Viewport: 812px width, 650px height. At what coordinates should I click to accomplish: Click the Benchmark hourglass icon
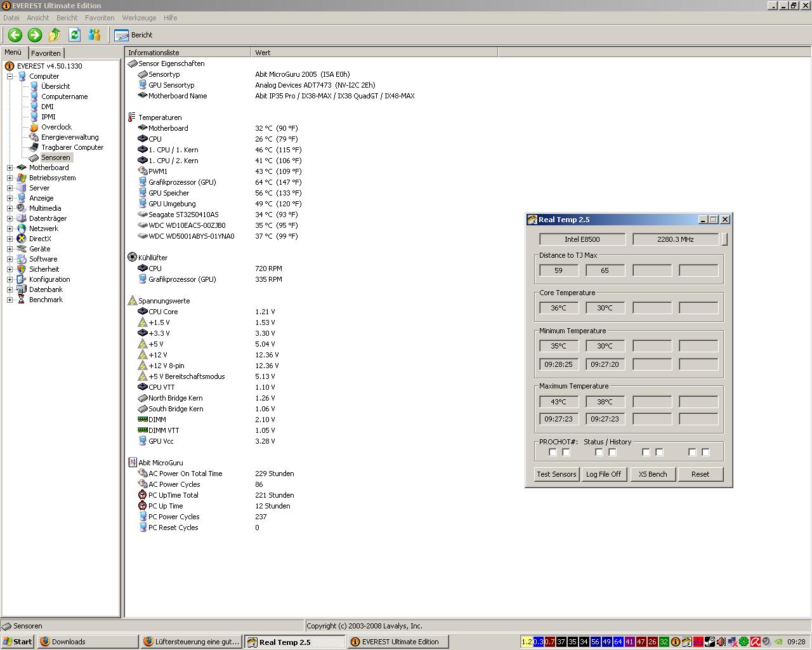(x=22, y=300)
